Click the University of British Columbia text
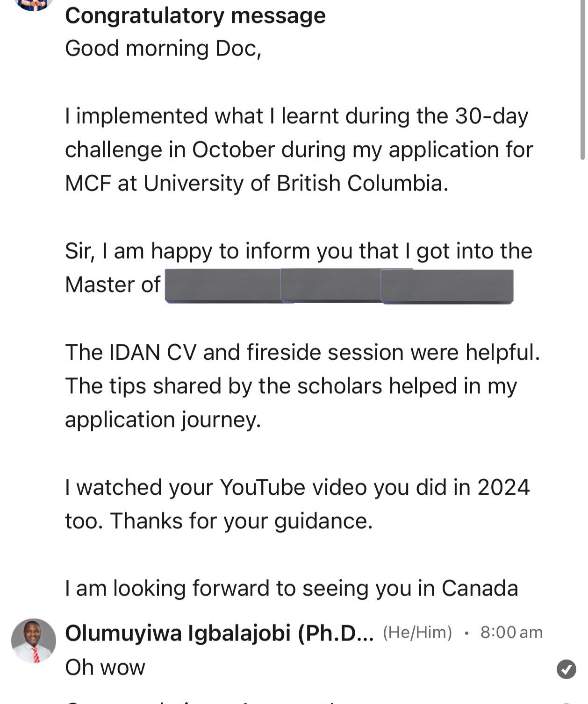 [x=296, y=183]
